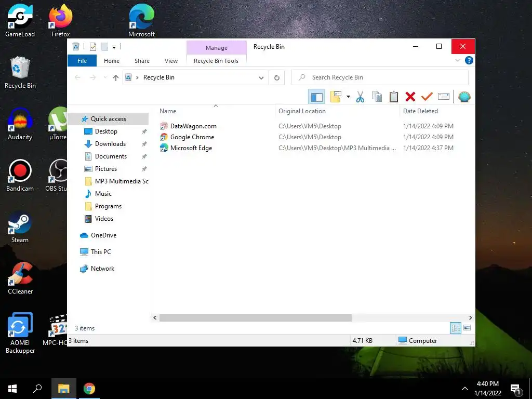Click the CCleaner desktop shortcut
The image size is (532, 399).
pos(20,278)
